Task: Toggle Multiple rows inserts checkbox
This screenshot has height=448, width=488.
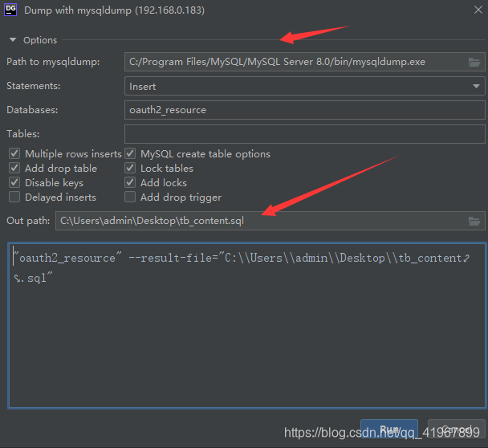Action: pyautogui.click(x=14, y=153)
